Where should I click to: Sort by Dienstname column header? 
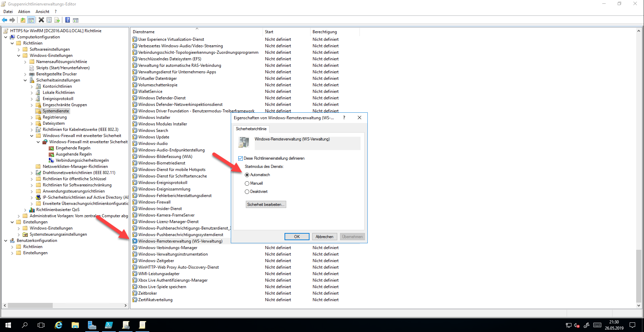197,32
